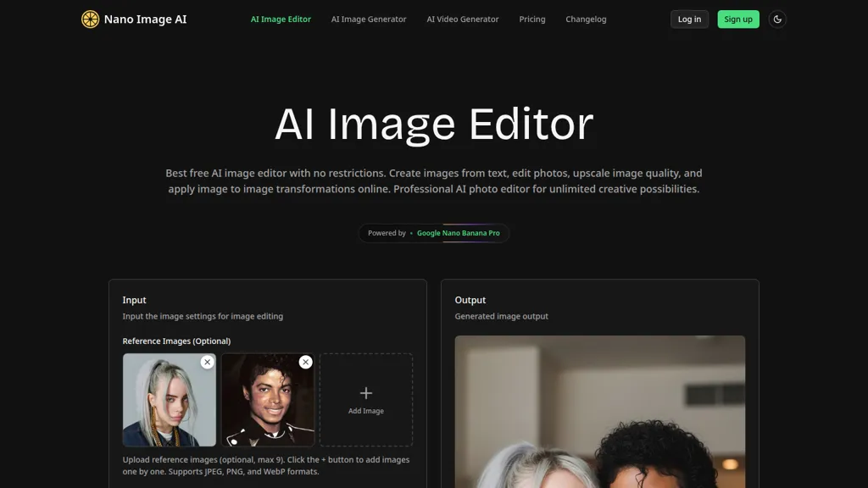
Task: Click the 'Input the image settings for image editing' text
Action: [203, 317]
